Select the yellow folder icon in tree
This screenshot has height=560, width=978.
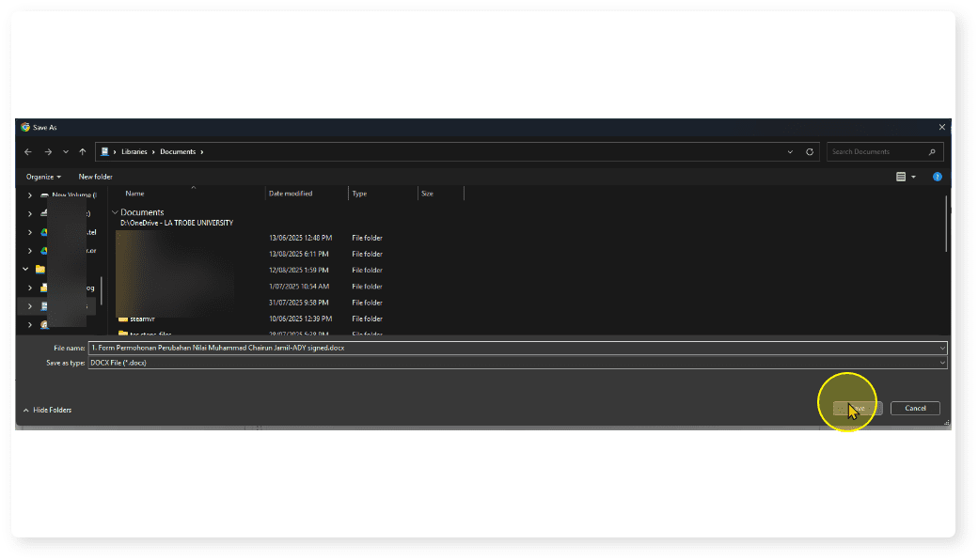click(x=39, y=269)
